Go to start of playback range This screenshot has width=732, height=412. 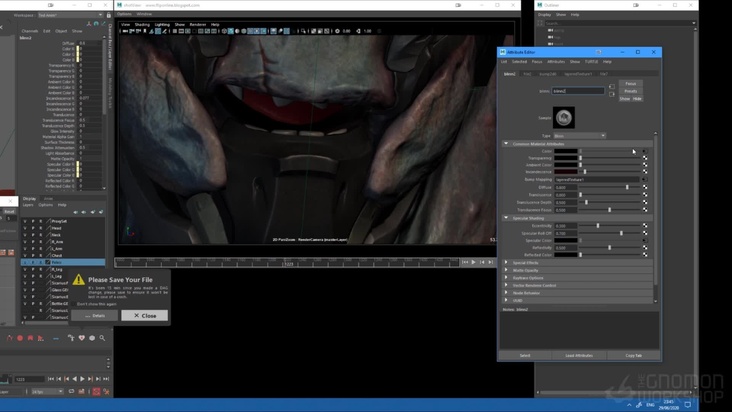[51, 379]
